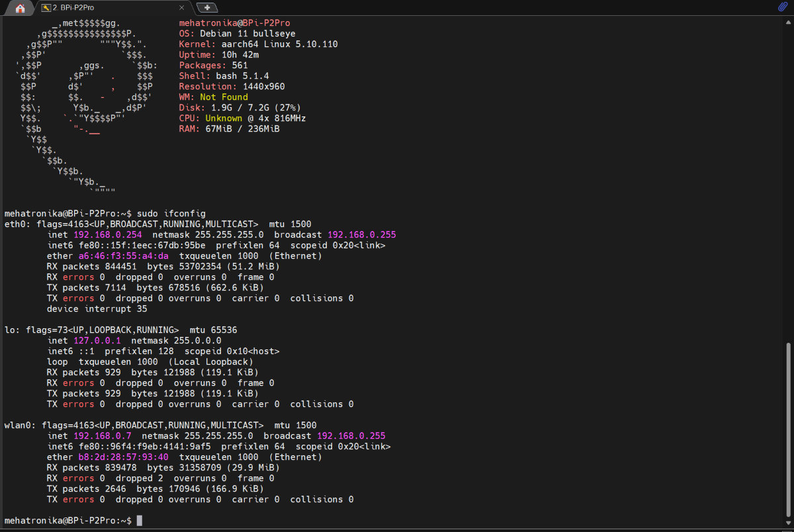This screenshot has height=532, width=794.
Task: Click the 'WM: Not Found' line
Action: 213,97
